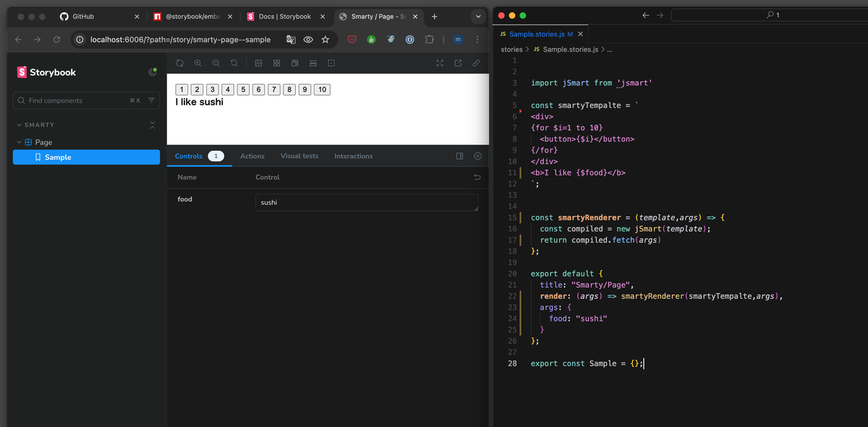Select the Sample story in sidebar
This screenshot has width=868, height=427.
click(x=86, y=157)
